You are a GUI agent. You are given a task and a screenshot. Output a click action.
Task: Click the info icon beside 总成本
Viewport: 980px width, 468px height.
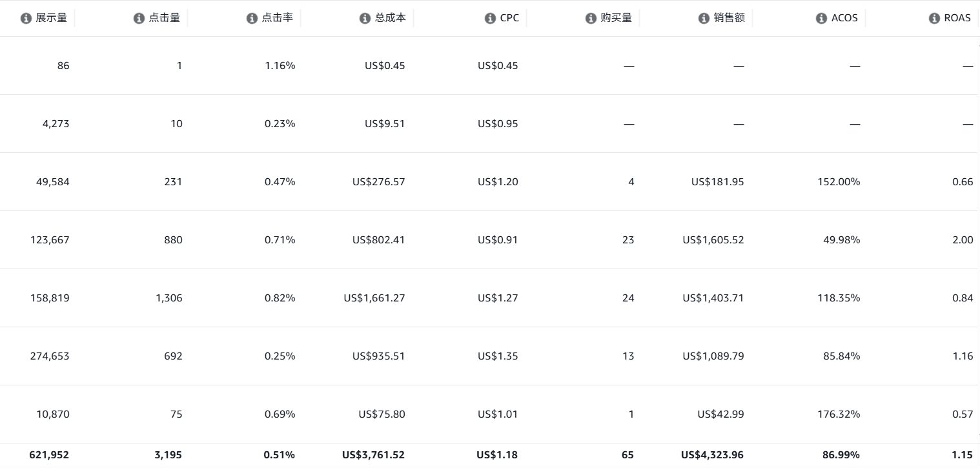(365, 18)
